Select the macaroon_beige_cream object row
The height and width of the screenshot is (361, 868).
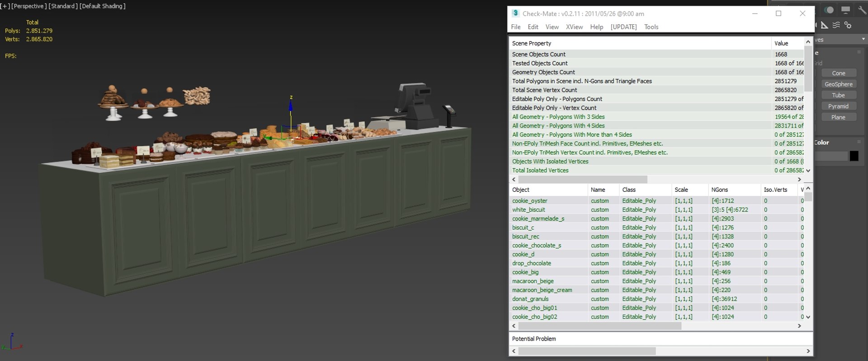[x=656, y=290]
